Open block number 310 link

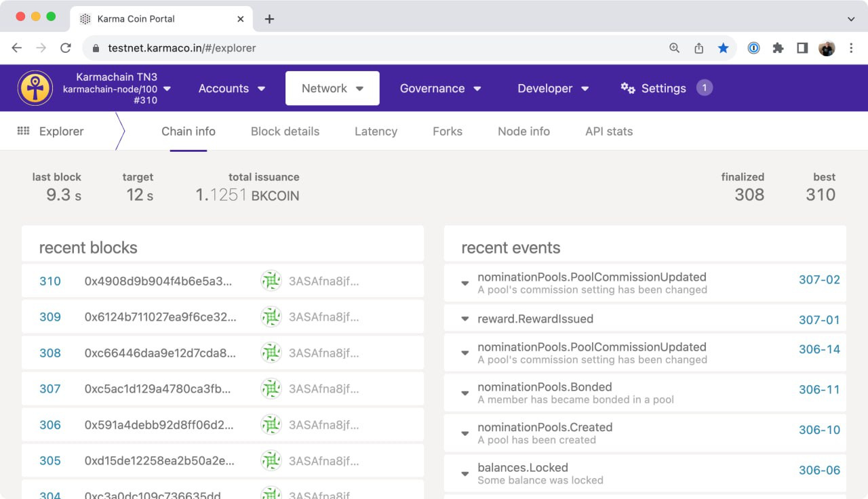[50, 281]
